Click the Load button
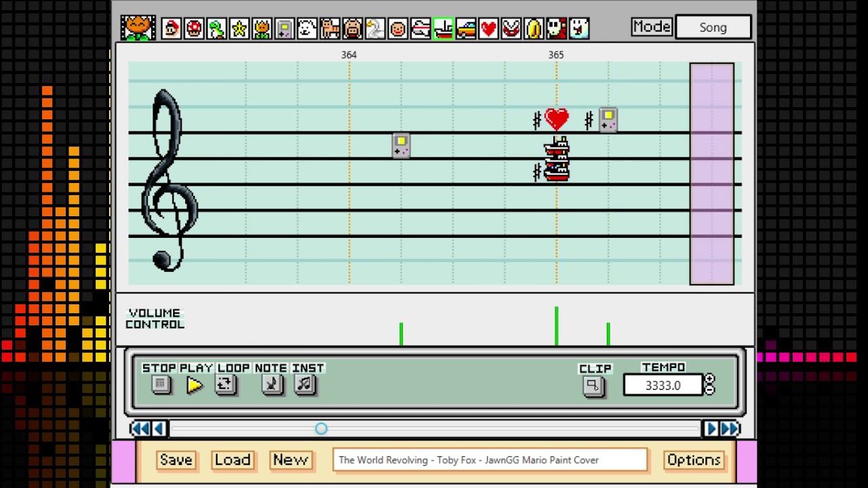 (233, 460)
